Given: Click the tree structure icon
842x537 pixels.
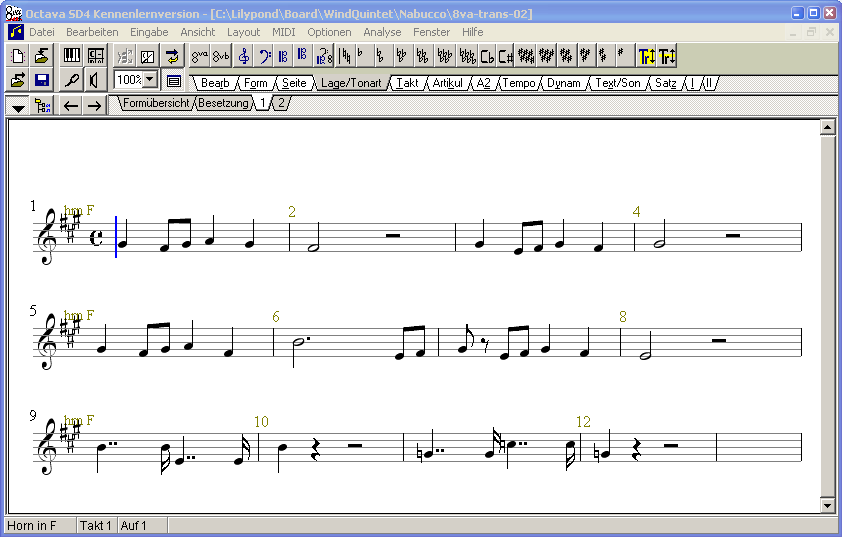Looking at the screenshot, I should [42, 106].
